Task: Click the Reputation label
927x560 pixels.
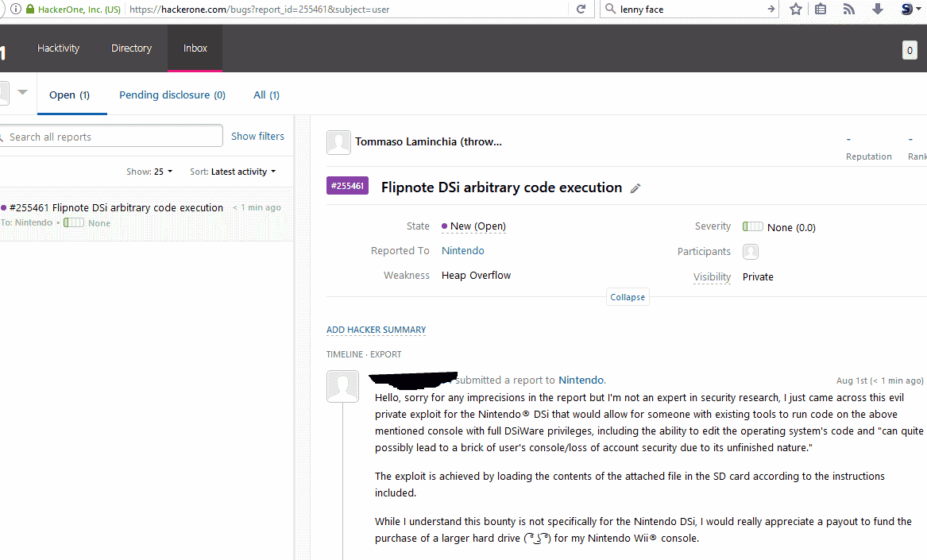Action: click(868, 156)
